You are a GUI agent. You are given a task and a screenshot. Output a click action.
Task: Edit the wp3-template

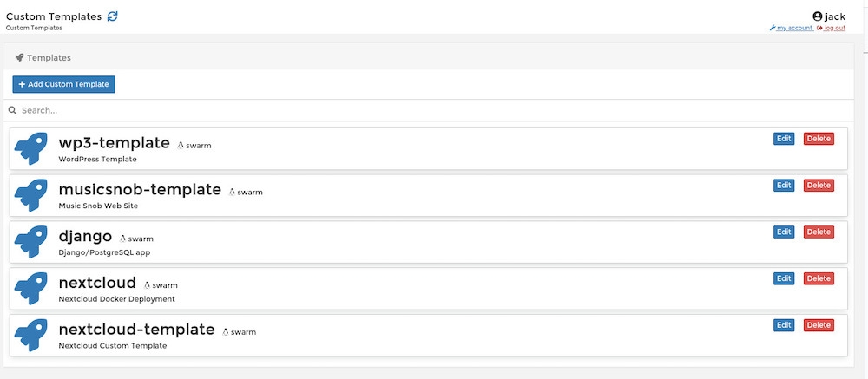pos(784,139)
